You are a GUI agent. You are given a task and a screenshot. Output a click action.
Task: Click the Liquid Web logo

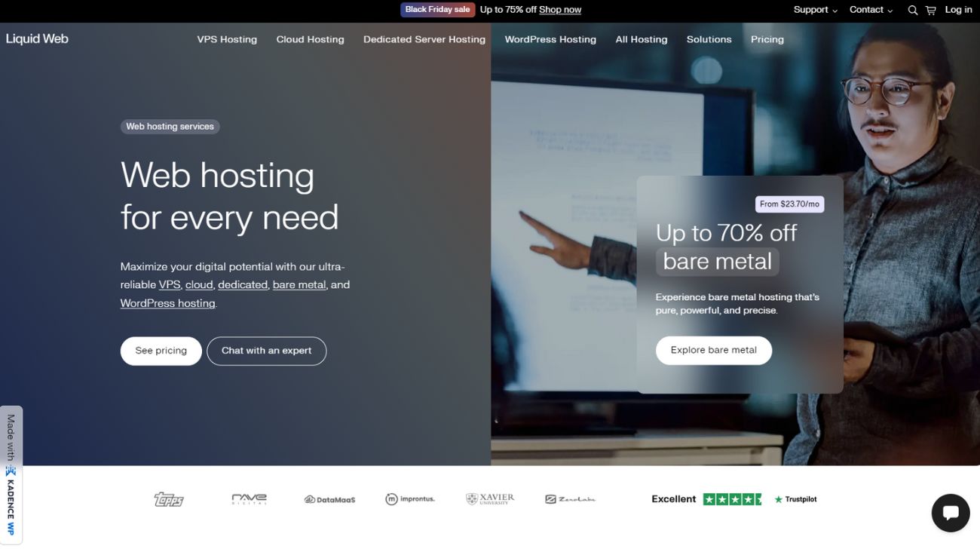tap(37, 38)
